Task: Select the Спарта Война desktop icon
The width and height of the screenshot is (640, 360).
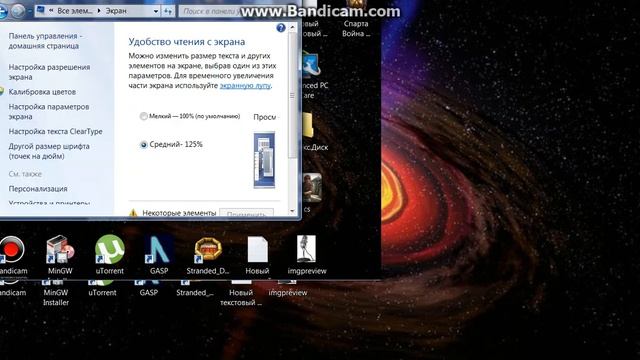Action: (x=356, y=6)
